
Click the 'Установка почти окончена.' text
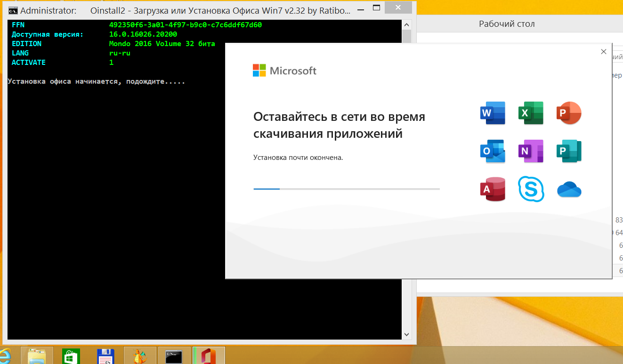(298, 158)
